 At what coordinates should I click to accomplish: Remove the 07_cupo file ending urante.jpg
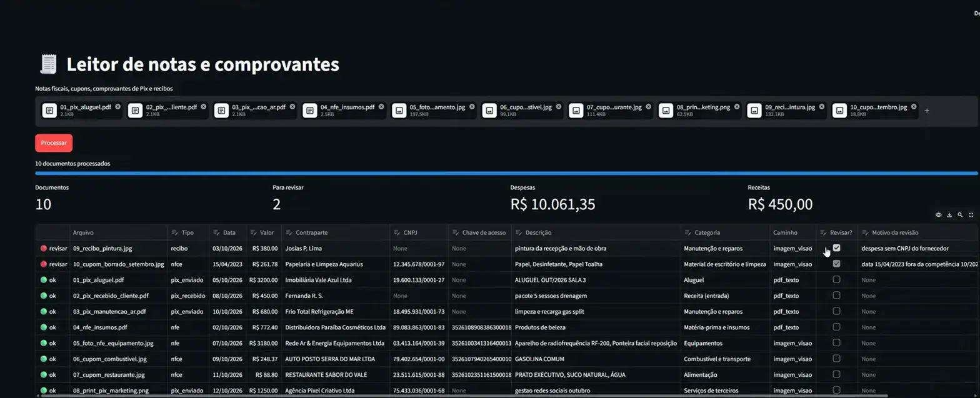point(648,107)
